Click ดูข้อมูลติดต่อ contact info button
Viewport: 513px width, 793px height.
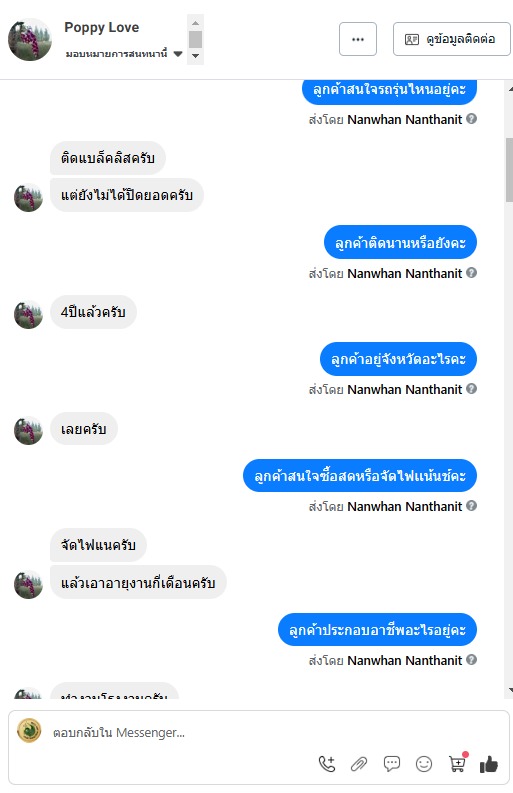[x=452, y=39]
